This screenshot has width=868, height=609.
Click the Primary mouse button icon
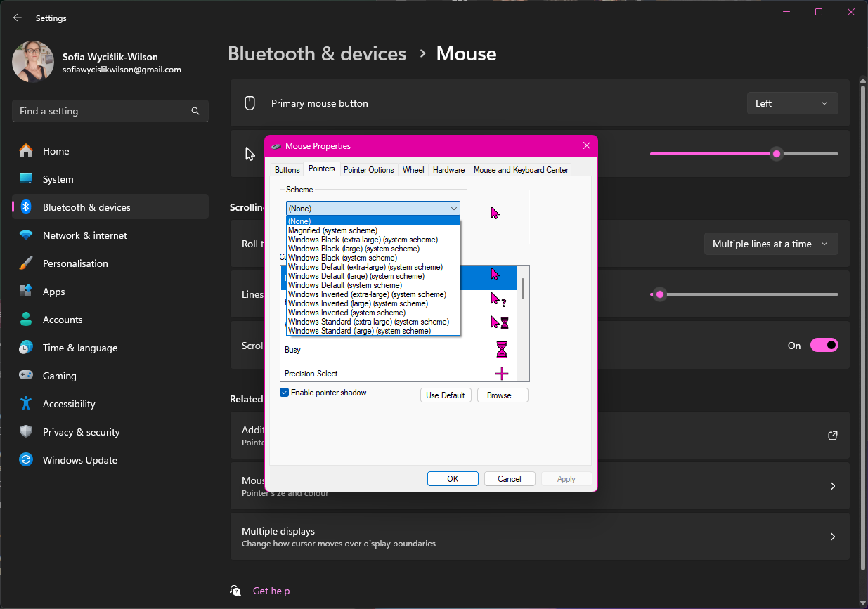(x=249, y=103)
